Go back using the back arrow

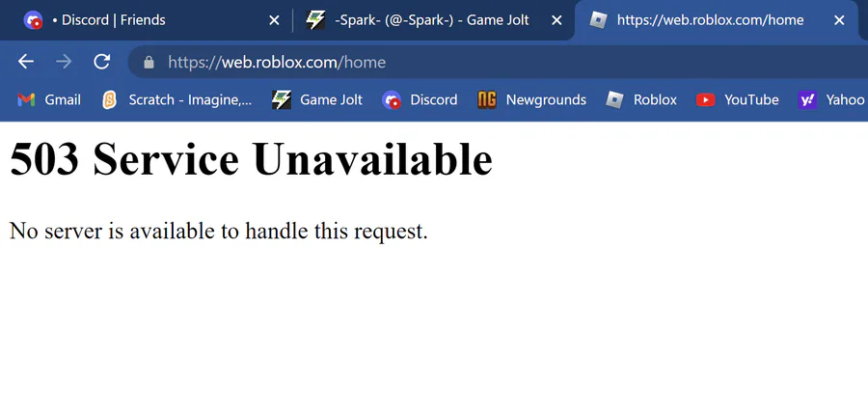click(26, 62)
